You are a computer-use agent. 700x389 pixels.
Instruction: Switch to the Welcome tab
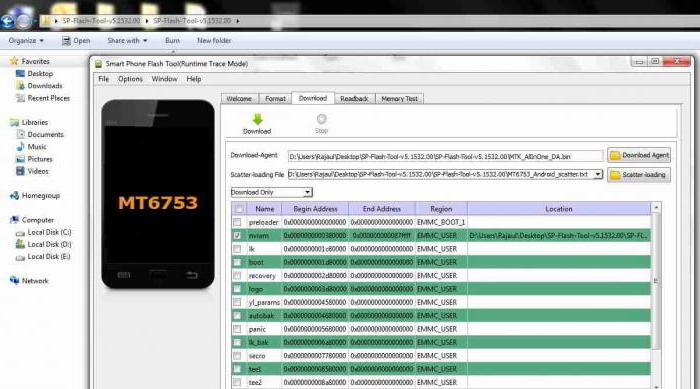pos(239,99)
